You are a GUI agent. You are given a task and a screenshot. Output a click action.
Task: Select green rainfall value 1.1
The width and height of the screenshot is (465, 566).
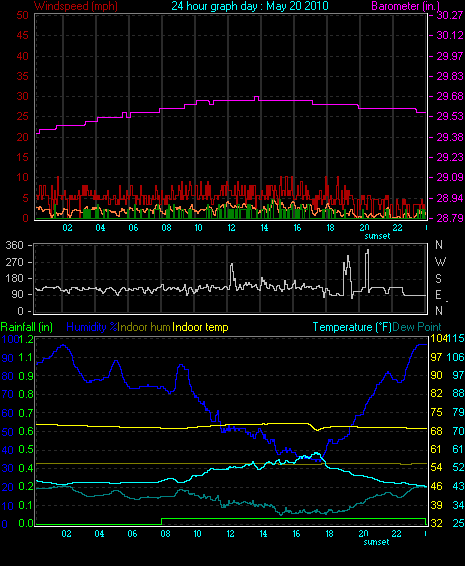pyautogui.click(x=26, y=358)
